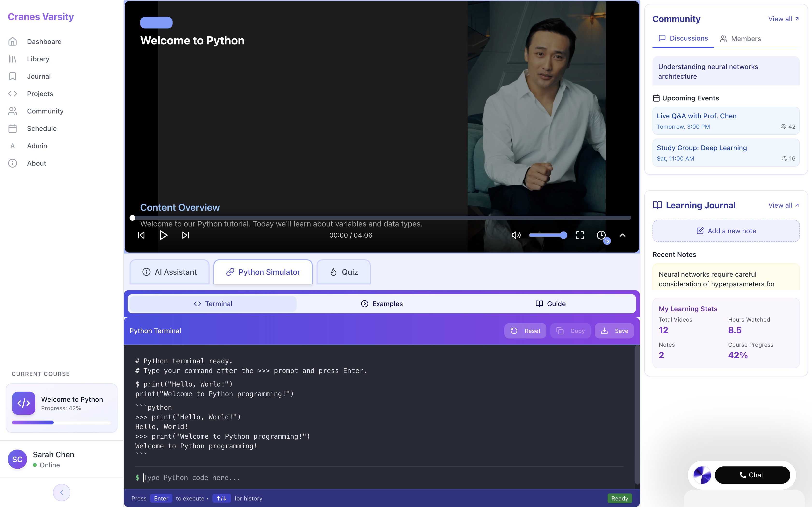Select the Admin sidebar icon
Screen dimensions: 812x507
pos(12,146)
